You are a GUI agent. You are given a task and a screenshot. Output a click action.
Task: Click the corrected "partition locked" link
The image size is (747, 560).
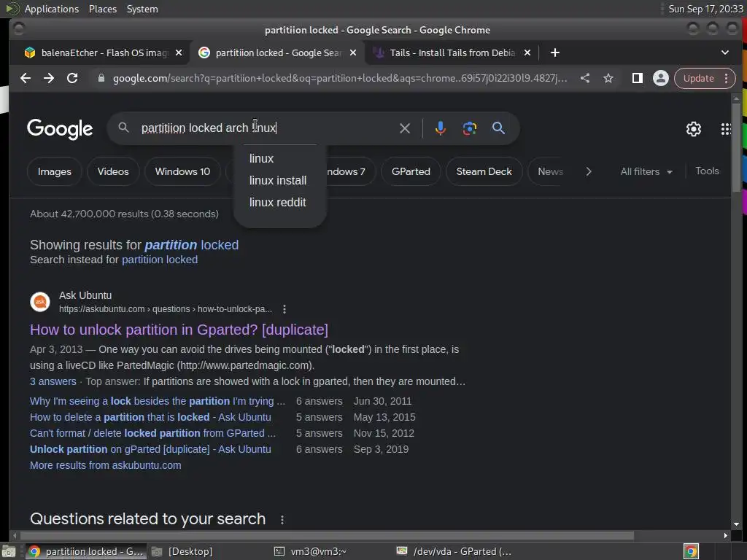(x=192, y=245)
